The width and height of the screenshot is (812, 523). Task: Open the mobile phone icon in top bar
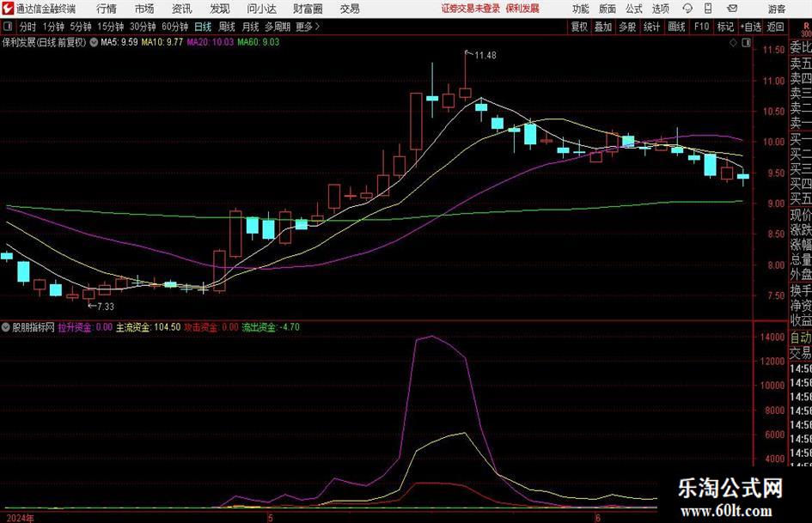coord(708,9)
